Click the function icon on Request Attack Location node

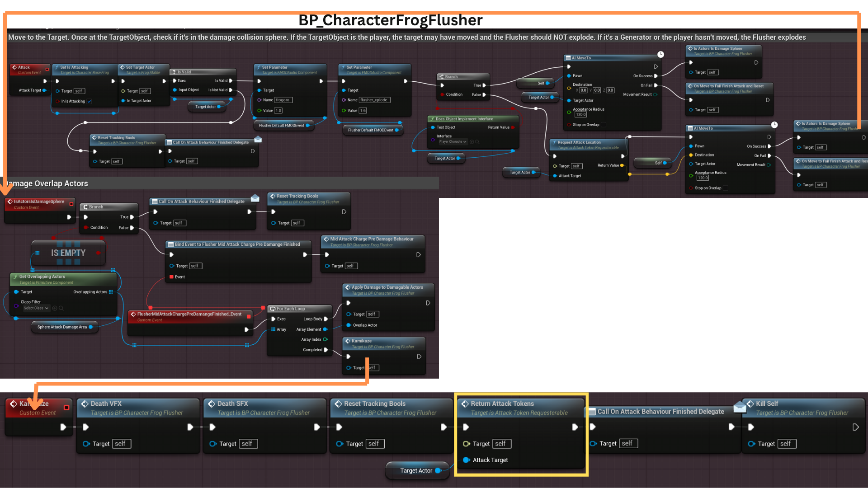click(554, 142)
